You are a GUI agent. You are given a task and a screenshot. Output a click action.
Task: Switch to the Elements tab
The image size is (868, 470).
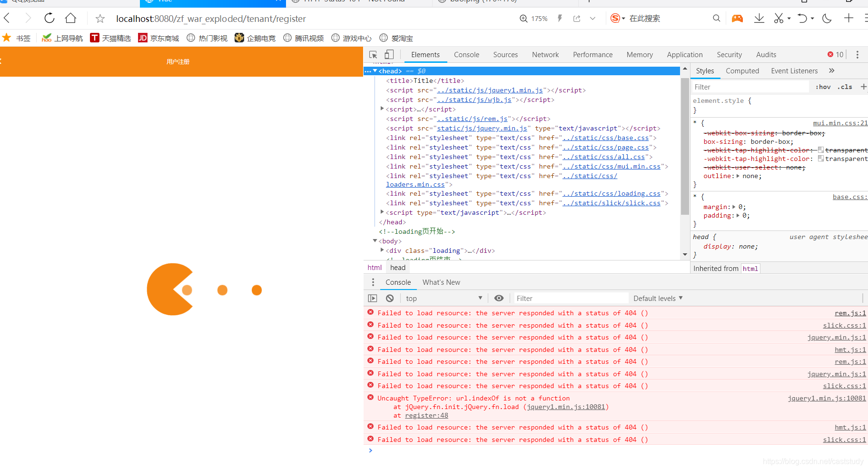[425, 55]
